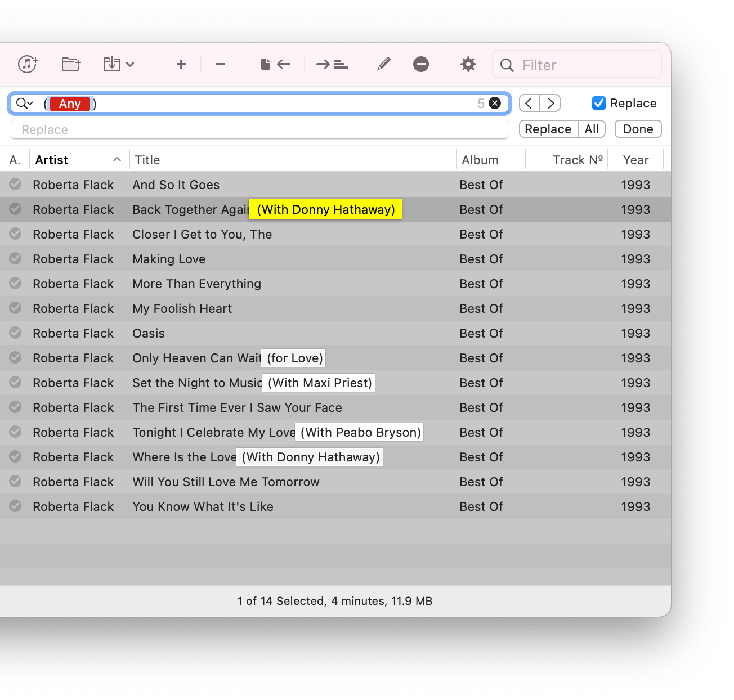
Task: Open tag editing with the pencil icon
Action: click(x=383, y=64)
